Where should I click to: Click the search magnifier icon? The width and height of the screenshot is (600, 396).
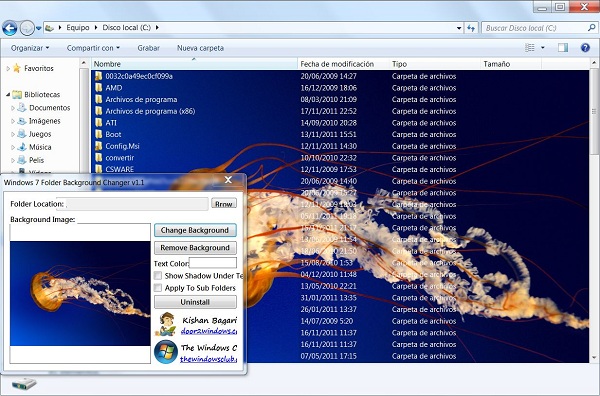pos(591,28)
